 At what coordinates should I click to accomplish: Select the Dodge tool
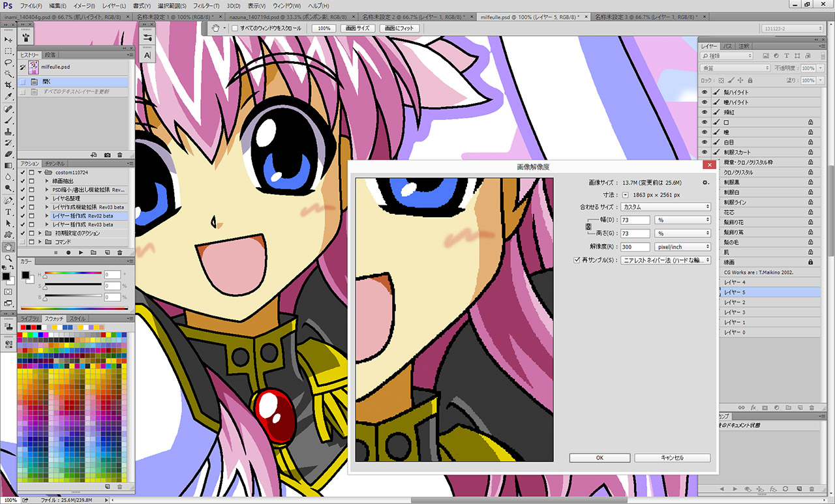8,188
